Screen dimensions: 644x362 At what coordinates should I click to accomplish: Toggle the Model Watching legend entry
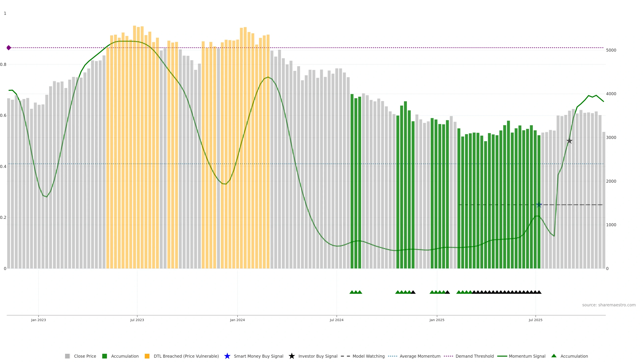pyautogui.click(x=368, y=356)
